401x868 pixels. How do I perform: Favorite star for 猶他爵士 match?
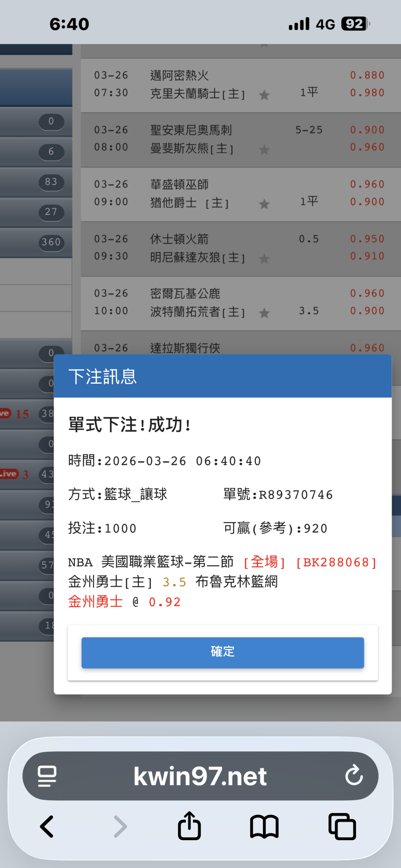[264, 204]
